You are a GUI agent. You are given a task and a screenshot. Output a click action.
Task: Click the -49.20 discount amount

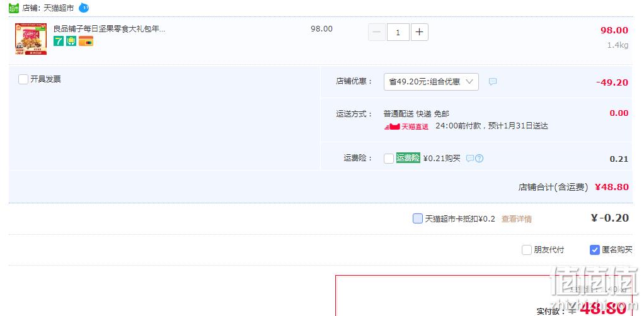click(x=612, y=82)
